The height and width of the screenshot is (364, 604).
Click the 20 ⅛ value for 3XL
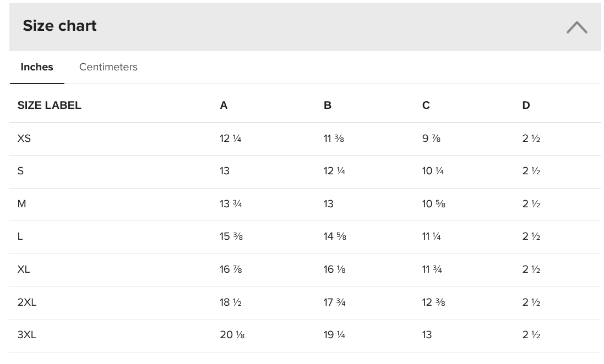click(x=232, y=335)
